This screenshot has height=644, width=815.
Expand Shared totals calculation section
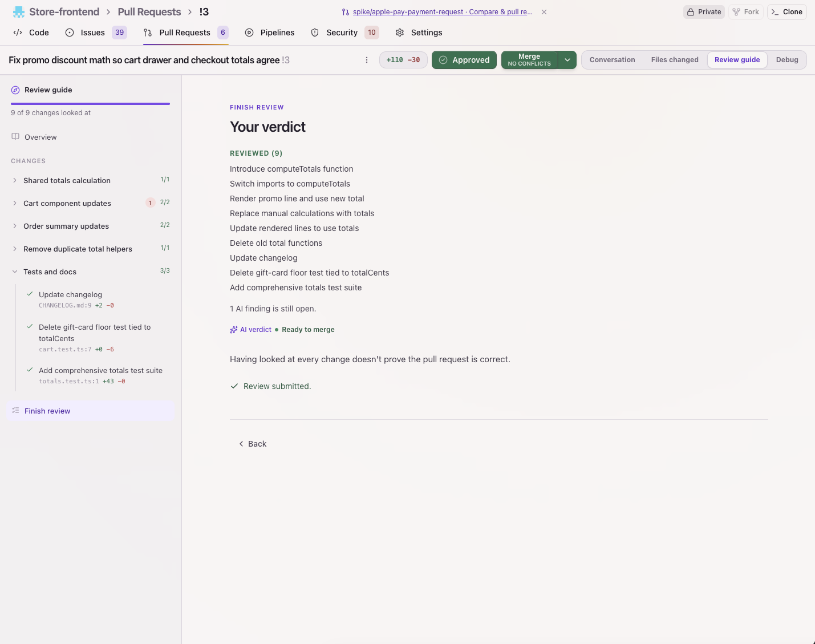click(x=15, y=180)
